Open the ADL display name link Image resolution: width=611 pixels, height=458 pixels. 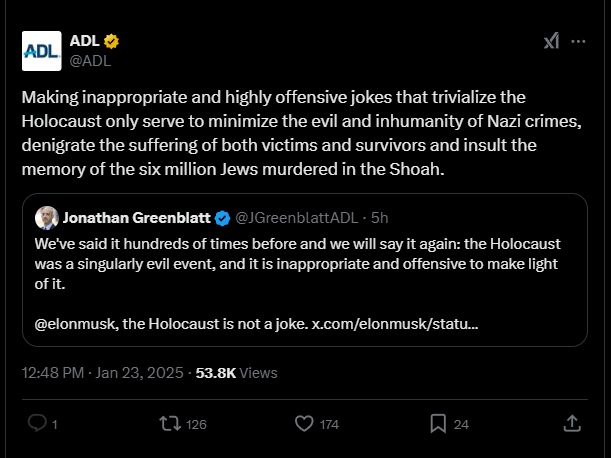85,41
